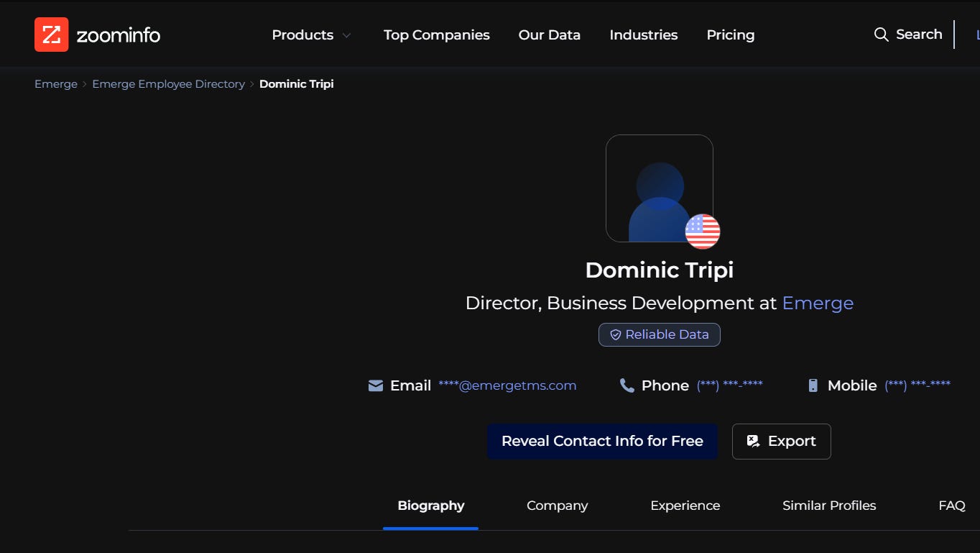The image size is (980, 553).
Task: Click the shield icon in Reliable Data
Action: (615, 335)
